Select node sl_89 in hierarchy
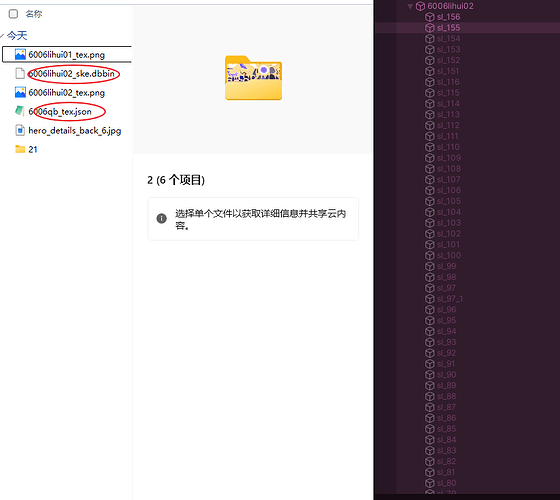 pyautogui.click(x=446, y=385)
